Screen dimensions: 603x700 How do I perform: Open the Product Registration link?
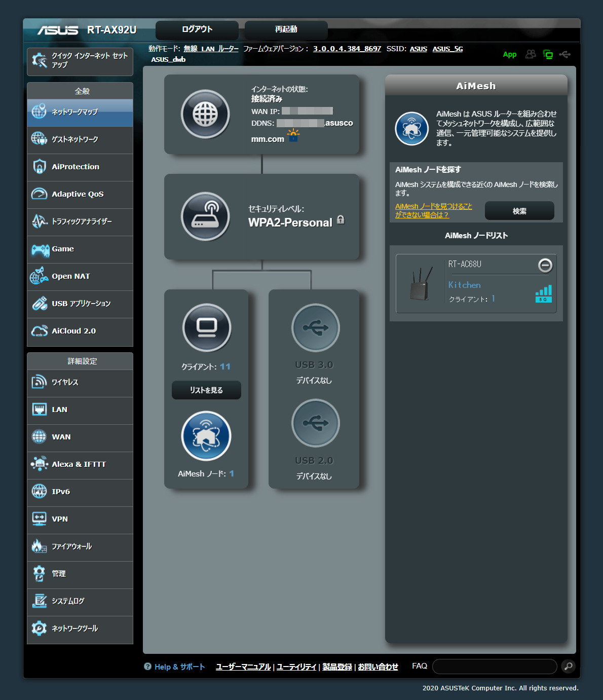337,667
